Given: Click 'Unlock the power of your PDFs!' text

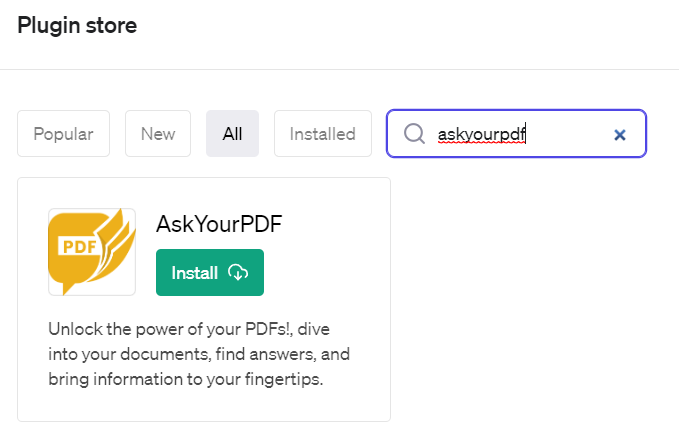Looking at the screenshot, I should pyautogui.click(x=148, y=329).
